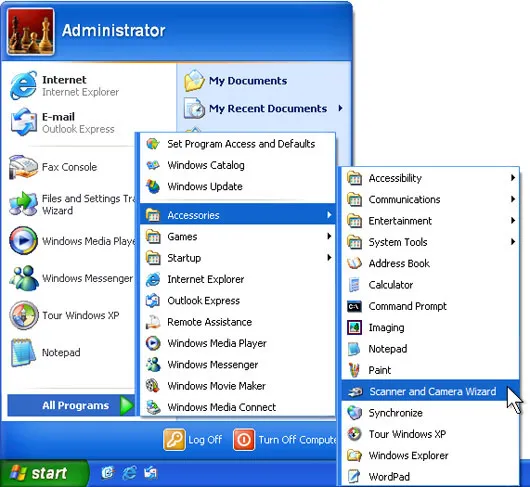Viewport: 530px width, 487px height.
Task: Open Windows Media Player in left column
Action: point(72,241)
